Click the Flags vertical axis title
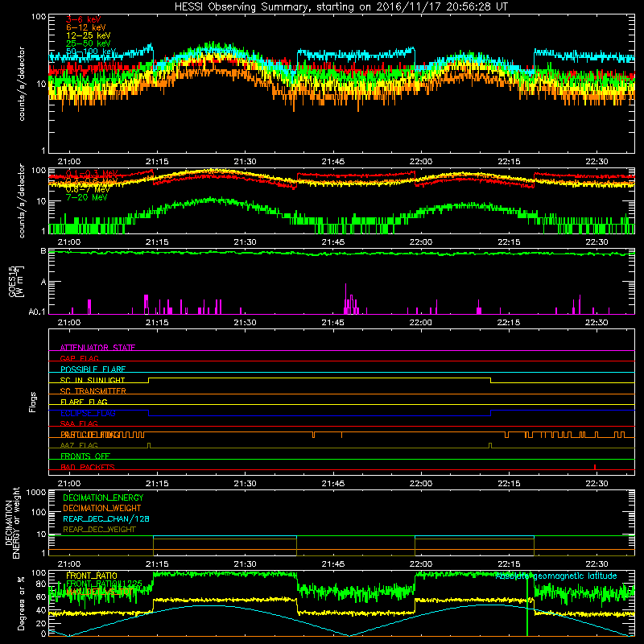 [32, 402]
